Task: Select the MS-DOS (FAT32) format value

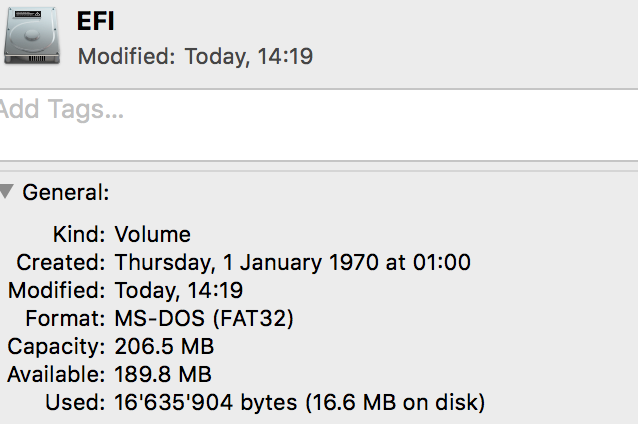Action: pyautogui.click(x=204, y=319)
